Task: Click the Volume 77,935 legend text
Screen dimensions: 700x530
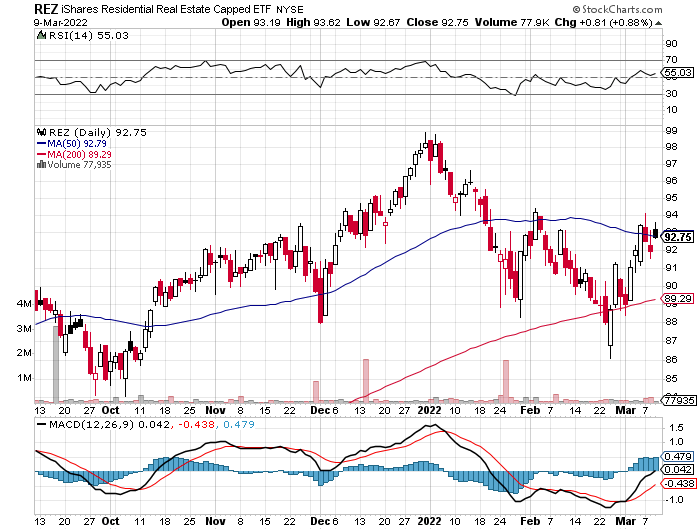Action: 79,165
